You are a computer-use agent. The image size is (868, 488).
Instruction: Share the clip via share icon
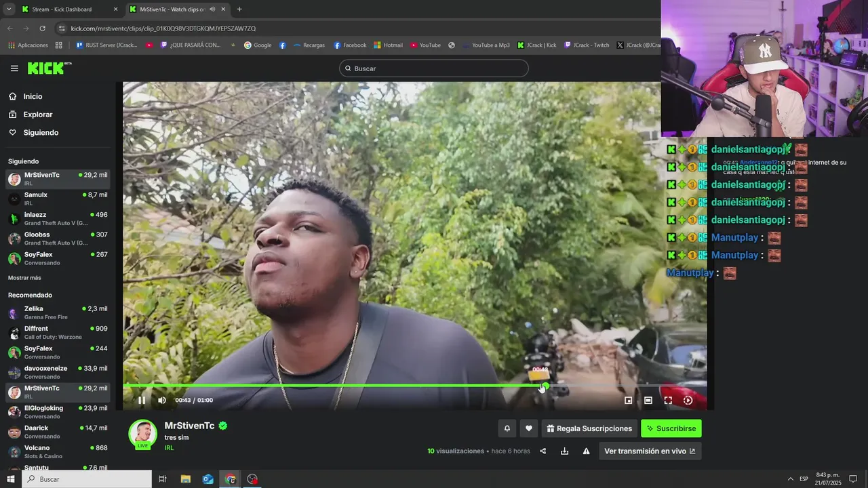[543, 451]
